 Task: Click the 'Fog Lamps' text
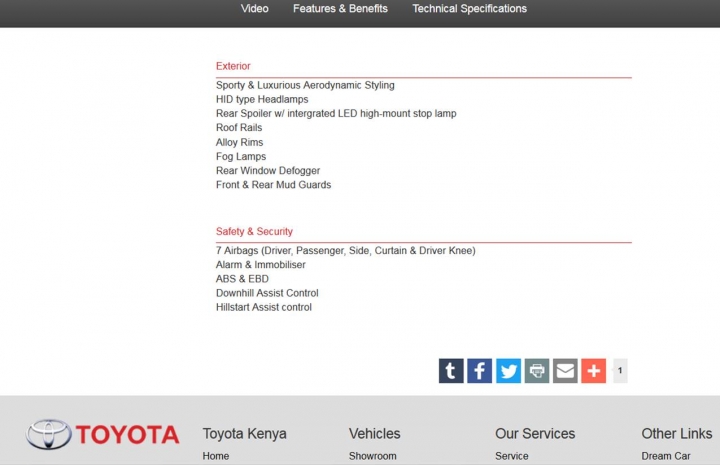point(241,157)
